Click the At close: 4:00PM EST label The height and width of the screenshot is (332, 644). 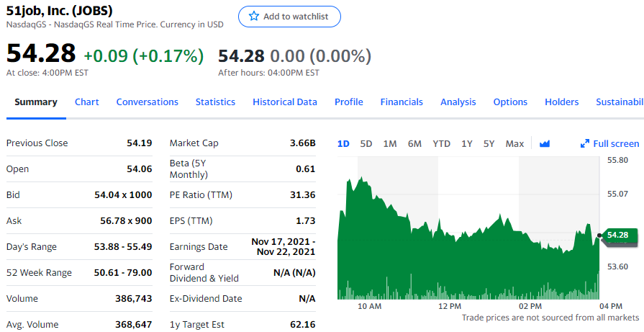(47, 73)
